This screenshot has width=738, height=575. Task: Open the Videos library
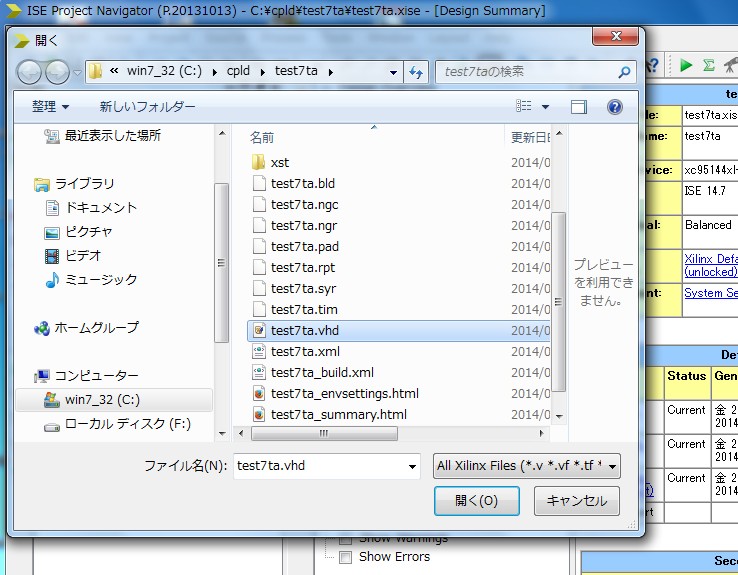(x=73, y=256)
